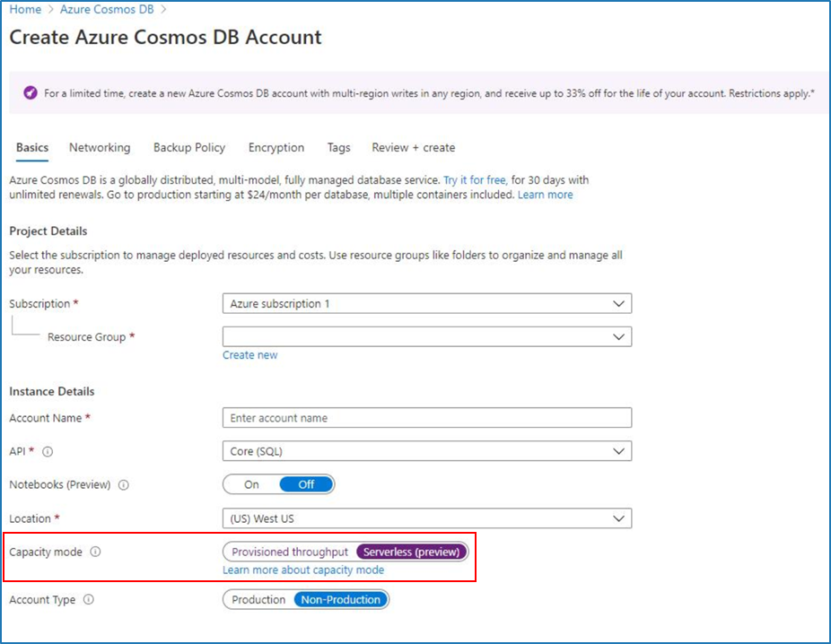Open the Encryption tab

[276, 148]
